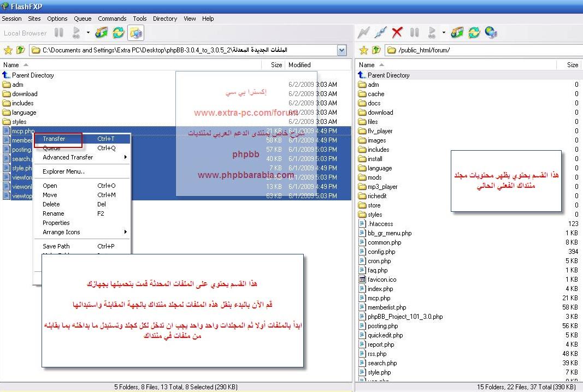Click the right pane transfer queue play icon
Image resolution: width=583 pixels, height=392 pixels.
click(432, 33)
